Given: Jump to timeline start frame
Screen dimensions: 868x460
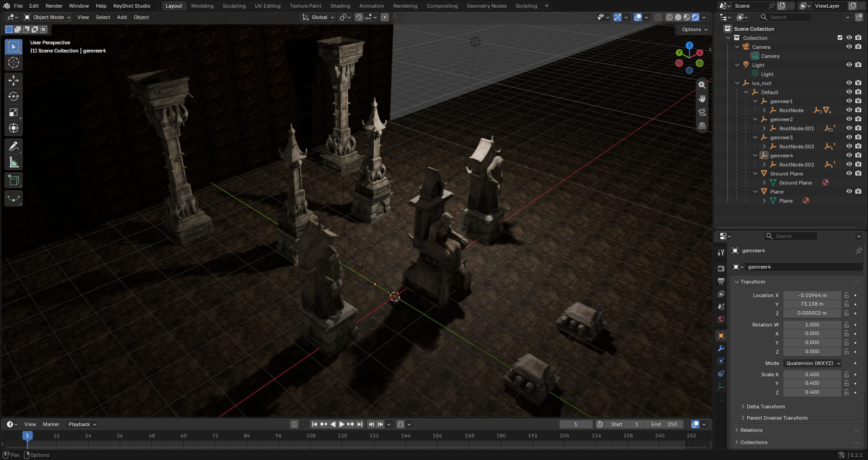Looking at the screenshot, I should pos(315,424).
